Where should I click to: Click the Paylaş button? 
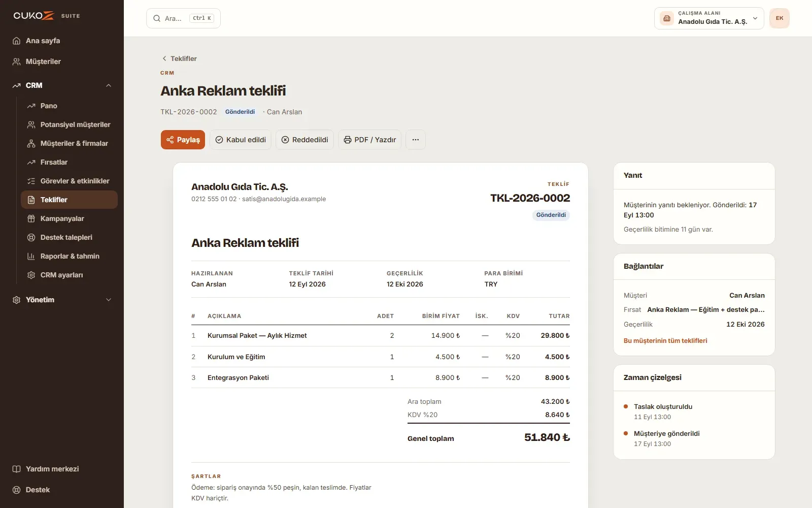pyautogui.click(x=183, y=140)
